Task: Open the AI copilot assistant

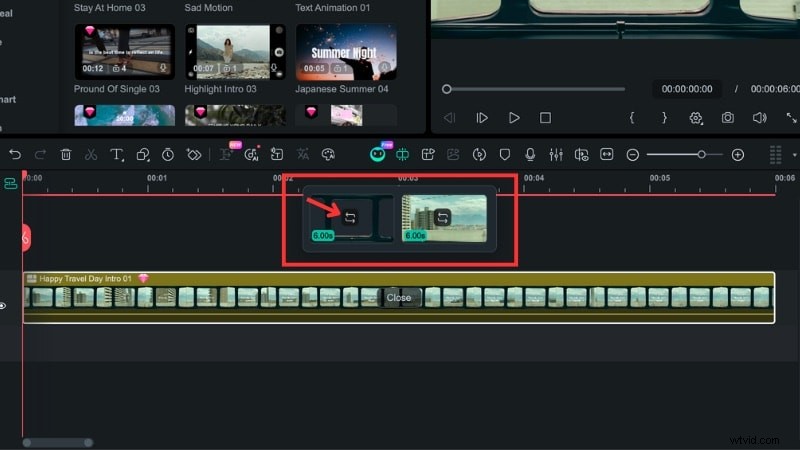Action: pyautogui.click(x=378, y=154)
